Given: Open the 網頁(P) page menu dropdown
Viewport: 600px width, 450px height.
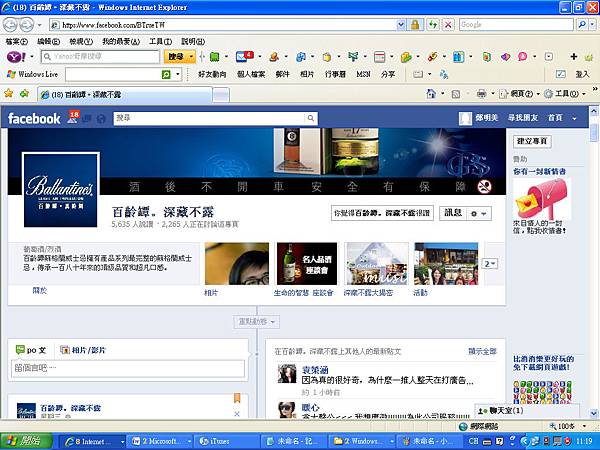Looking at the screenshot, I should (x=519, y=93).
